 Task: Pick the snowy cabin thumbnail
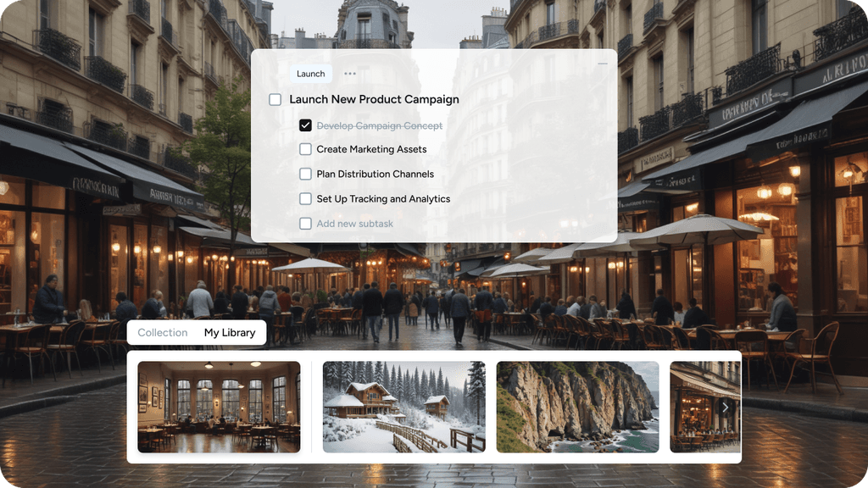coord(404,408)
